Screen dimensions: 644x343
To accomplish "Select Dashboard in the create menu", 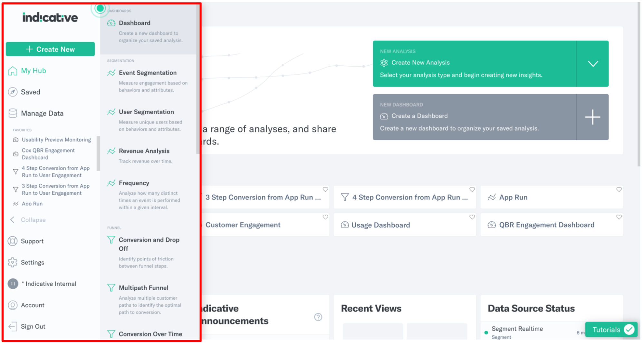I will tap(148, 30).
